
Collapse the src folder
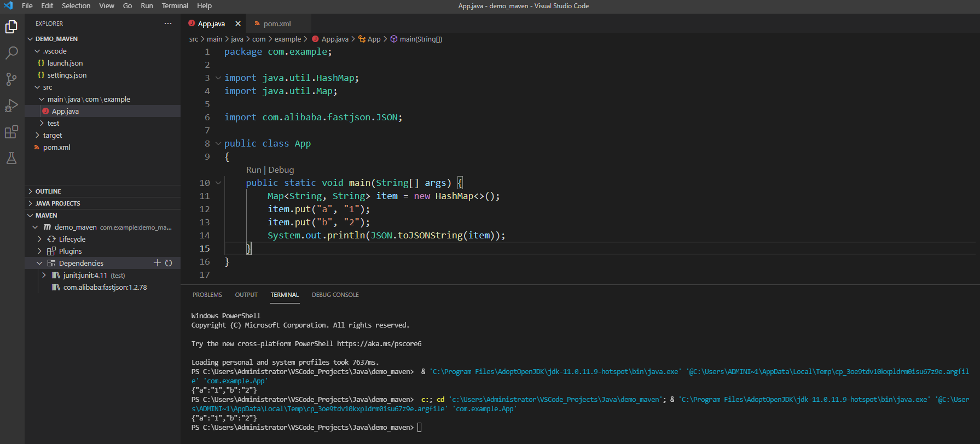point(37,87)
